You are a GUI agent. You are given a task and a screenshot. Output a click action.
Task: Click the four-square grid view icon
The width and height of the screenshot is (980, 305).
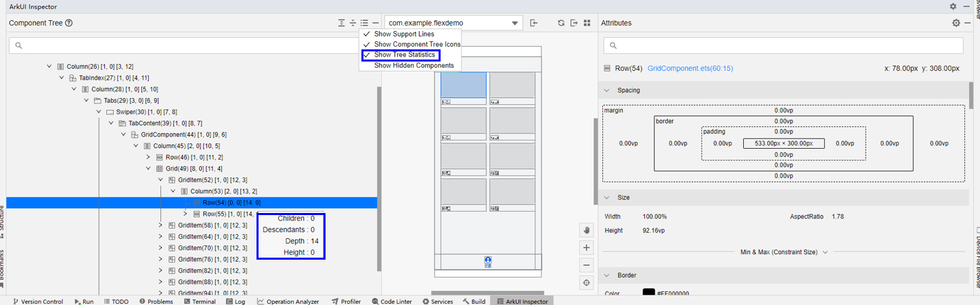click(587, 23)
